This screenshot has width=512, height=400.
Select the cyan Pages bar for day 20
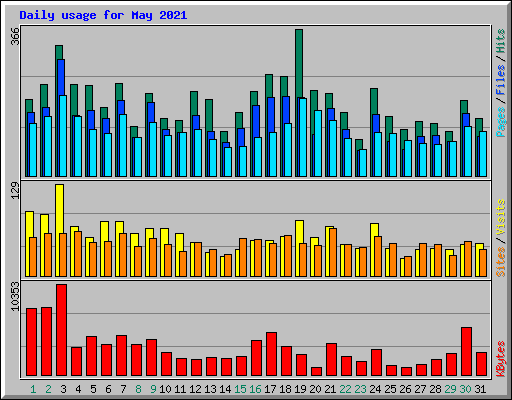[318, 143]
